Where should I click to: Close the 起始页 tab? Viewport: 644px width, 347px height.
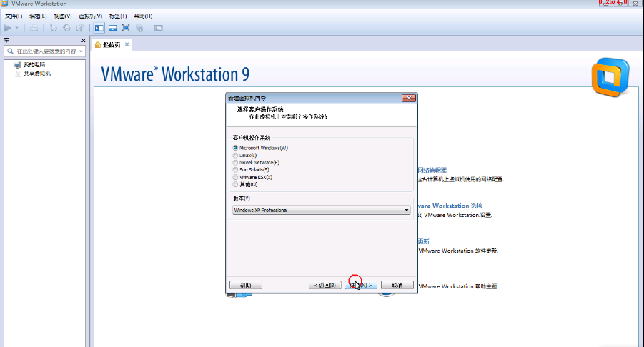[127, 44]
